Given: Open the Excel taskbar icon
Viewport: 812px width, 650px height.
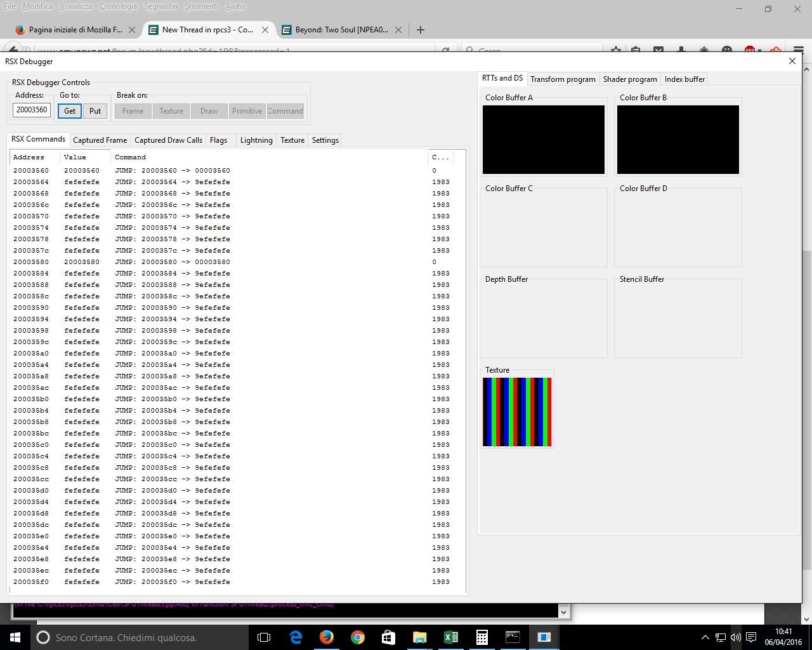Looking at the screenshot, I should point(451,637).
